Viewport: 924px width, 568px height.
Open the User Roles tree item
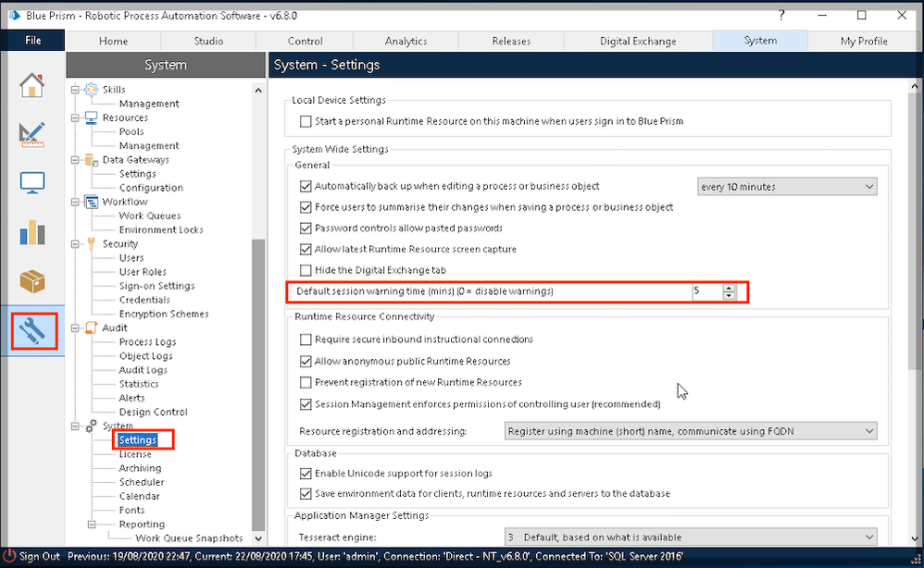point(143,272)
